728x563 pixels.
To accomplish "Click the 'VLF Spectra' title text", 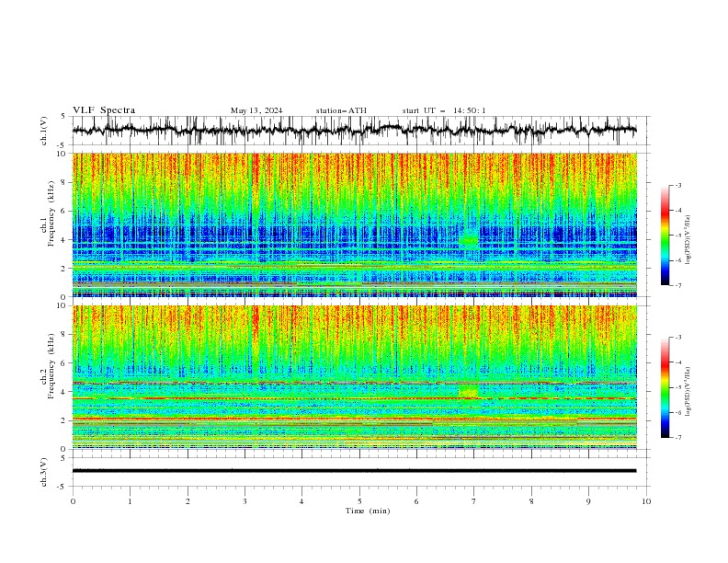I will pos(104,110).
